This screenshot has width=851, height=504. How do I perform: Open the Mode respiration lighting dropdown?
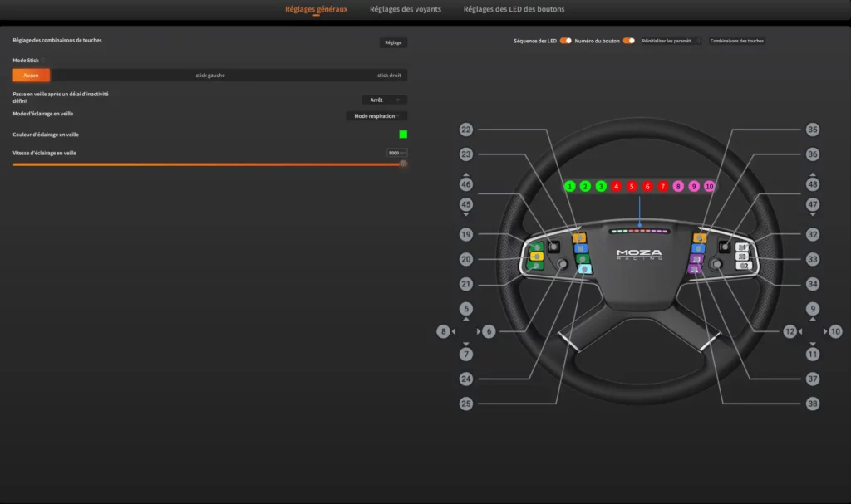pyautogui.click(x=376, y=116)
